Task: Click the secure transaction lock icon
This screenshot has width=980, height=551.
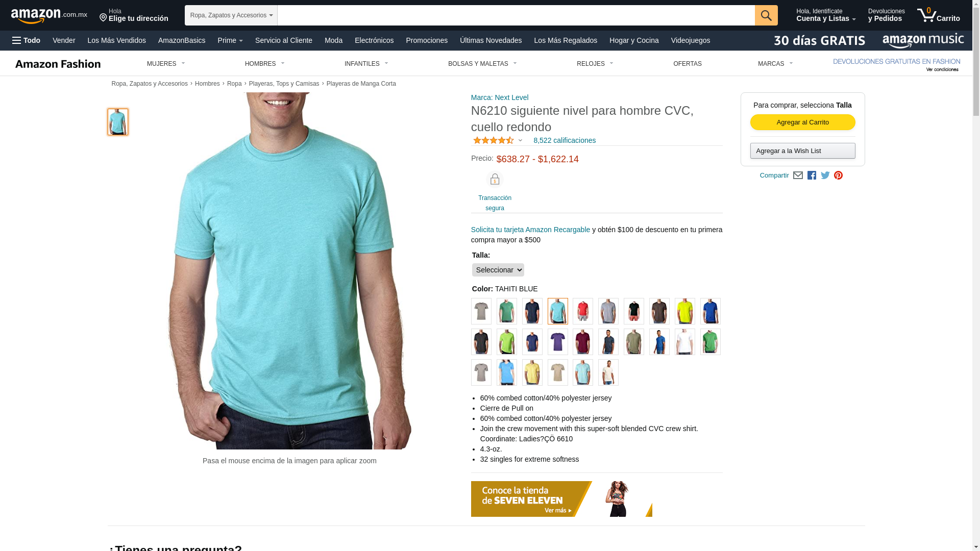Action: 495,180
